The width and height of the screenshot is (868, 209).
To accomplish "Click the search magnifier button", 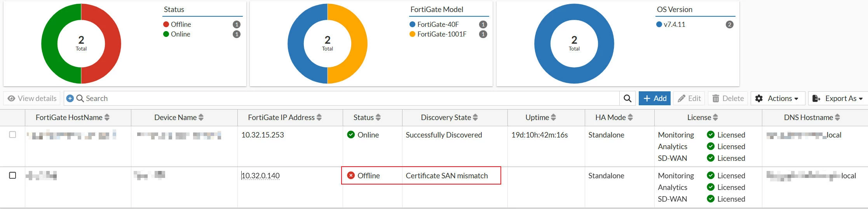I will (x=627, y=98).
